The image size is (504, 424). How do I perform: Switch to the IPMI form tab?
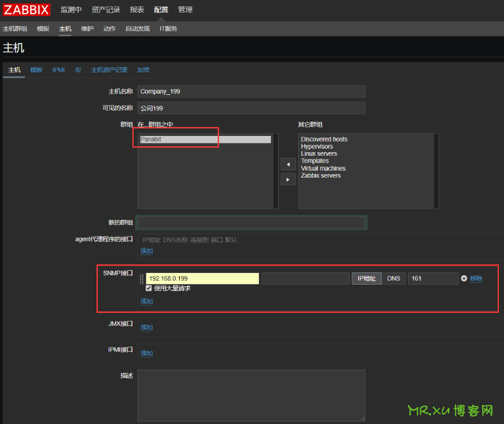[58, 70]
